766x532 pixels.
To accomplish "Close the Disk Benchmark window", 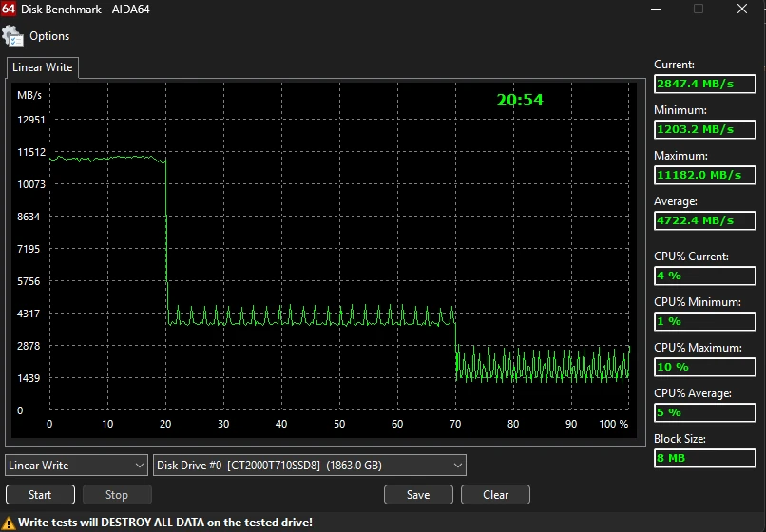I will (x=742, y=9).
